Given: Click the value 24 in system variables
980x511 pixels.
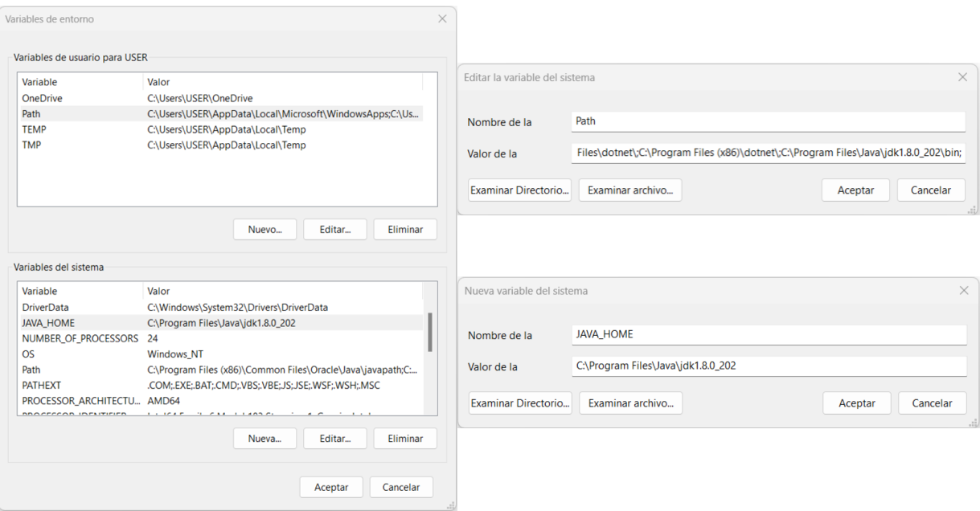Looking at the screenshot, I should click(x=153, y=338).
